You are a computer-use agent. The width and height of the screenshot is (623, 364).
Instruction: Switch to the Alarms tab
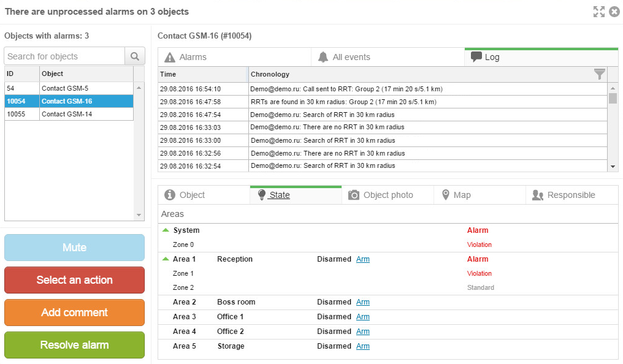pyautogui.click(x=234, y=57)
